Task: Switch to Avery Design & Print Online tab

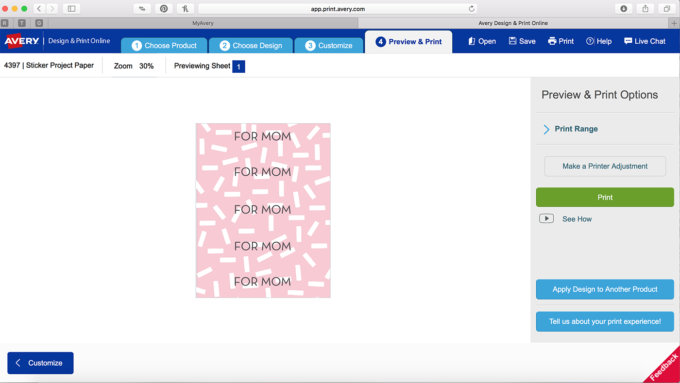Action: tap(513, 23)
